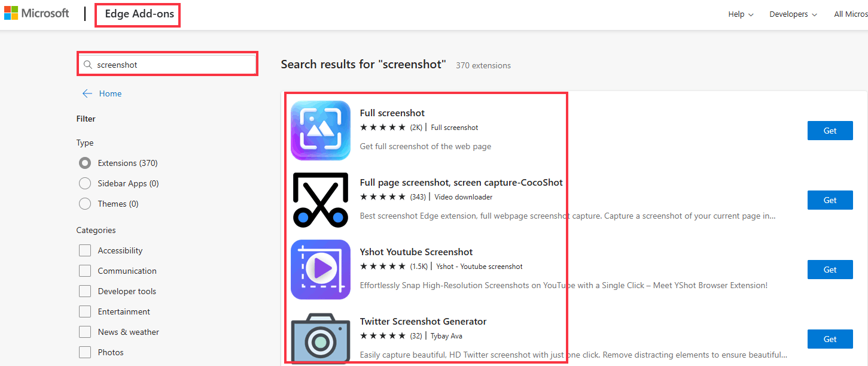Tick the News & weather checkbox
The image size is (868, 366).
(85, 332)
